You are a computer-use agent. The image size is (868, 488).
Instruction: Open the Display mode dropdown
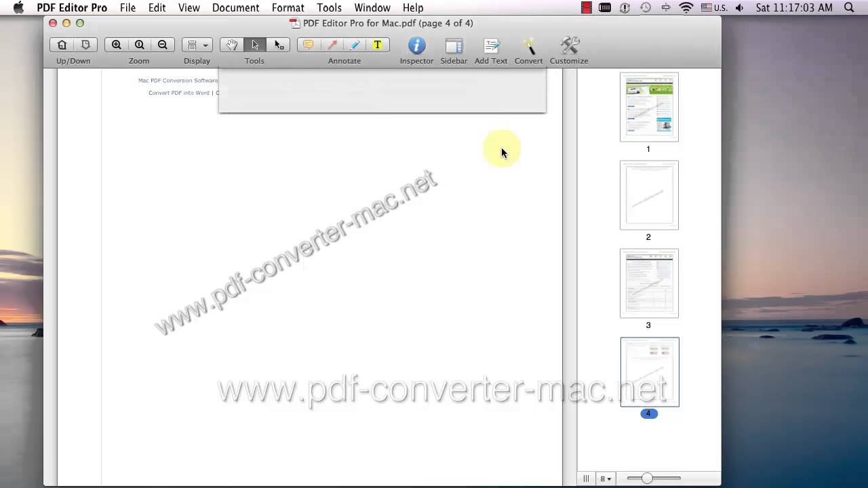tap(197, 45)
